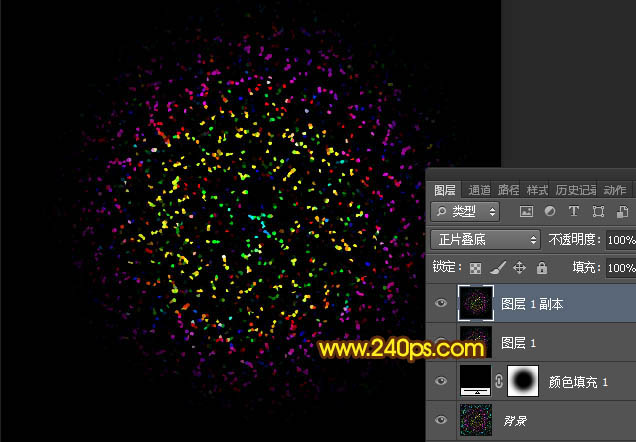Select the 图层 1 副本 layer thumbnail
Image resolution: width=636 pixels, height=442 pixels.
pyautogui.click(x=476, y=303)
